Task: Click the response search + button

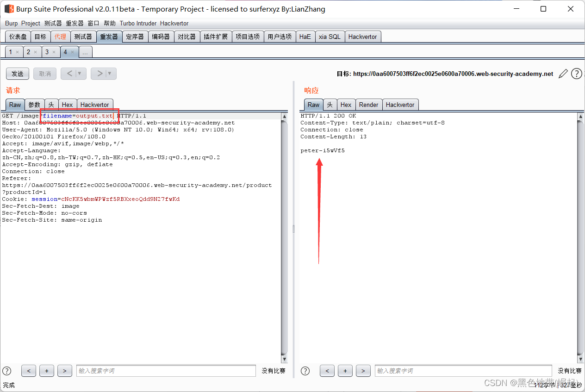Action: click(345, 371)
